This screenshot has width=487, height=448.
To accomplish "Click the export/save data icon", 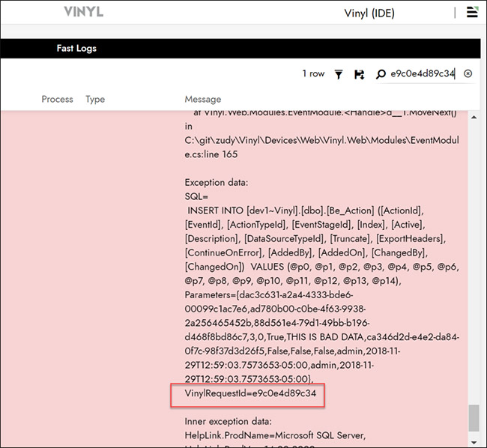I will [359, 73].
